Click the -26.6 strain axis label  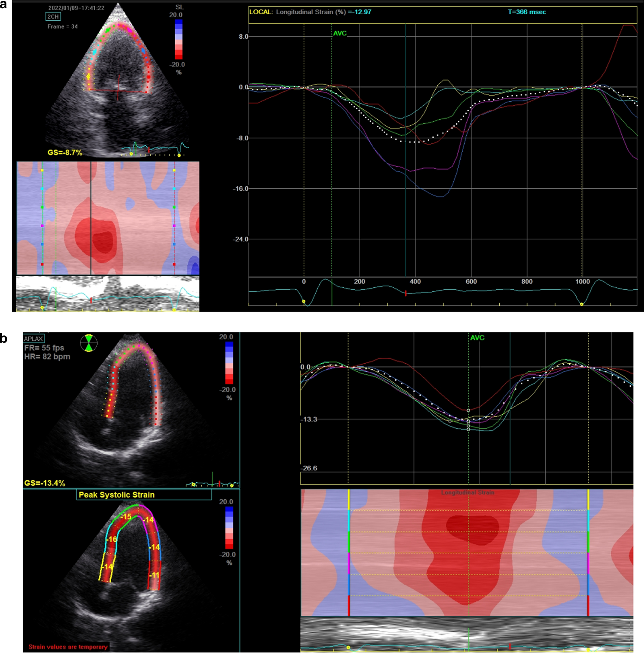[x=309, y=468]
